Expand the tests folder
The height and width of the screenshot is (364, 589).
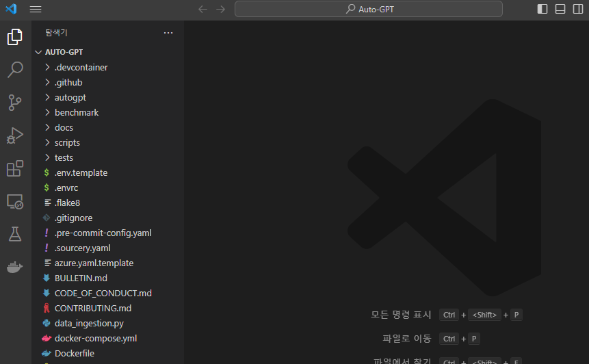(108, 157)
